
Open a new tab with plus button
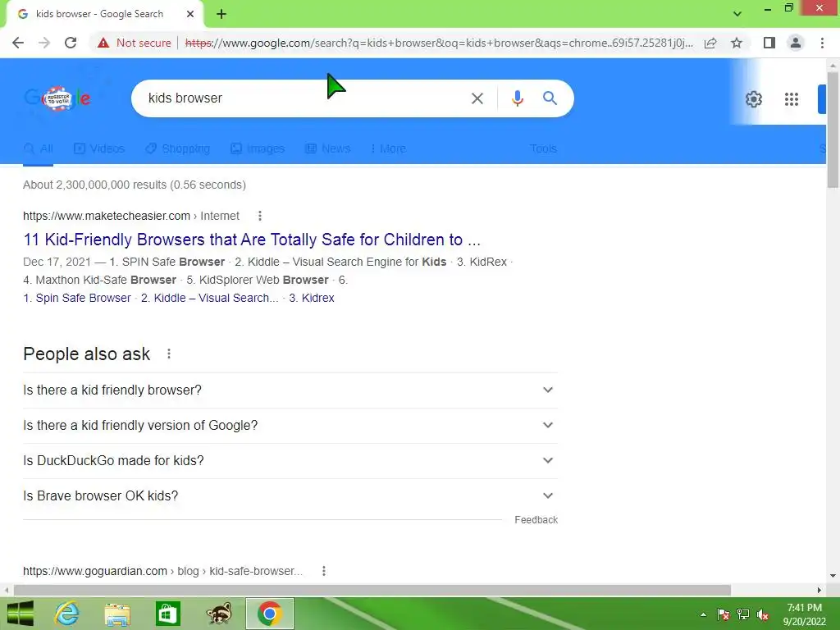(x=221, y=14)
